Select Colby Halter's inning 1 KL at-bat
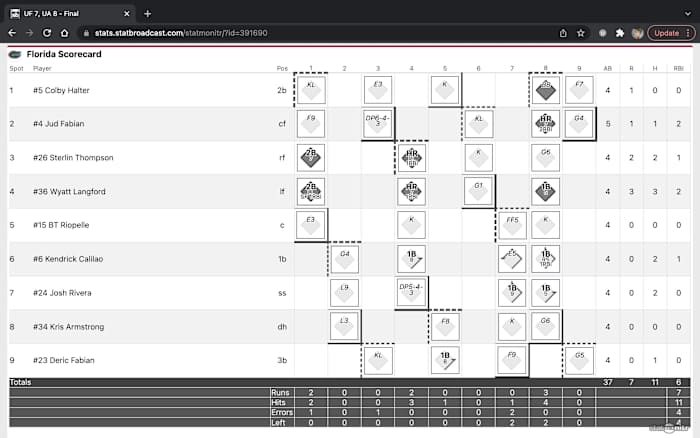 coord(311,90)
